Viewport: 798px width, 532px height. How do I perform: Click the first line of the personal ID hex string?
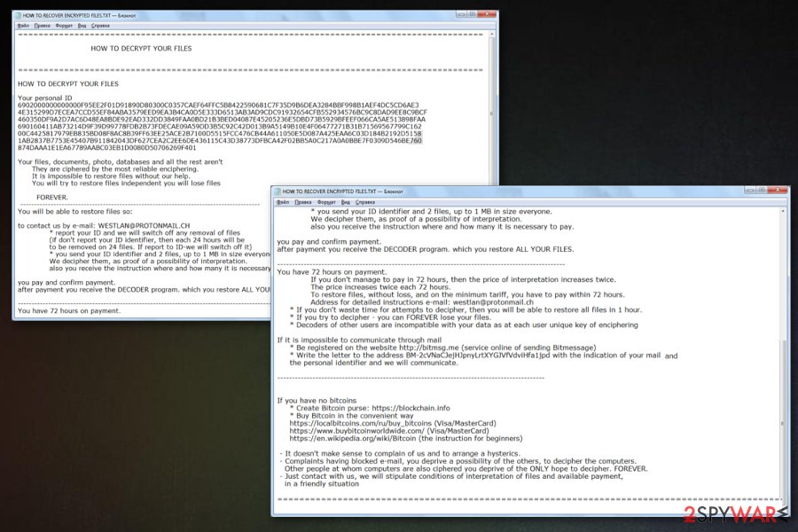coord(218,106)
